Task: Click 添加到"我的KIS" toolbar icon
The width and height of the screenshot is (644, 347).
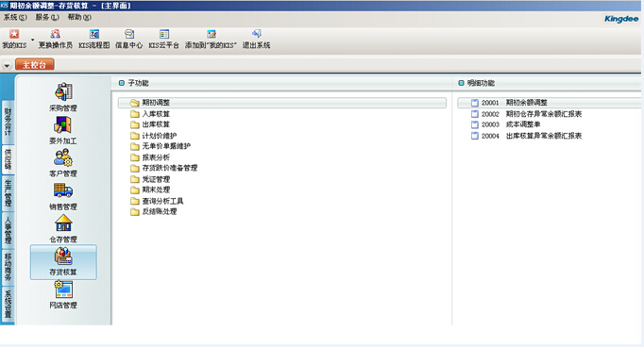Action: tap(212, 34)
